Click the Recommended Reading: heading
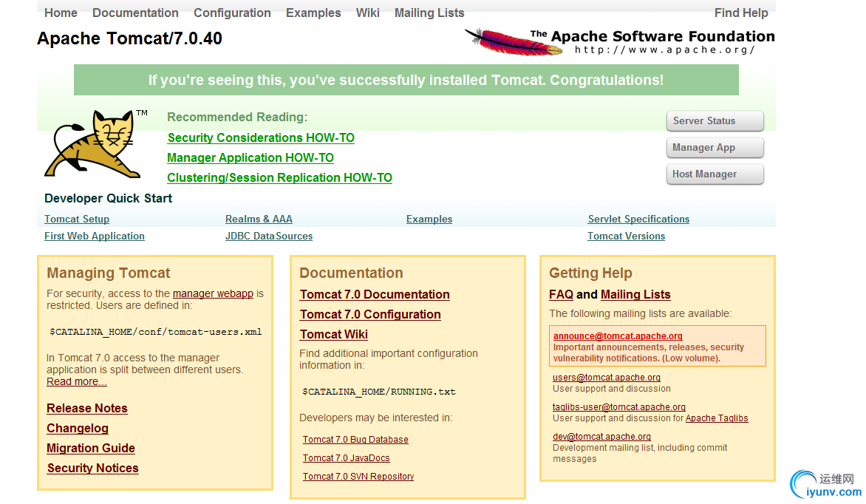The image size is (866, 504). (x=237, y=117)
